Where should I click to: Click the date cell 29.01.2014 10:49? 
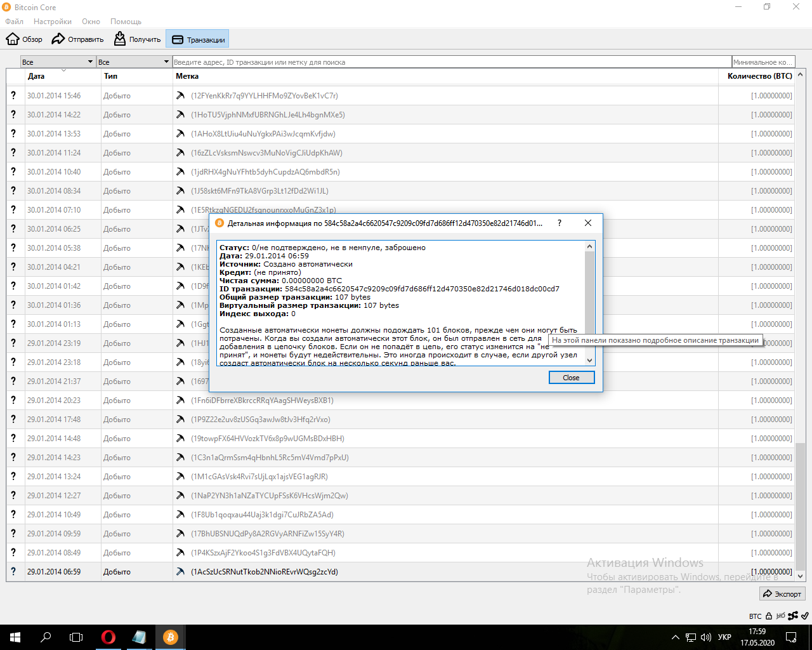54,515
